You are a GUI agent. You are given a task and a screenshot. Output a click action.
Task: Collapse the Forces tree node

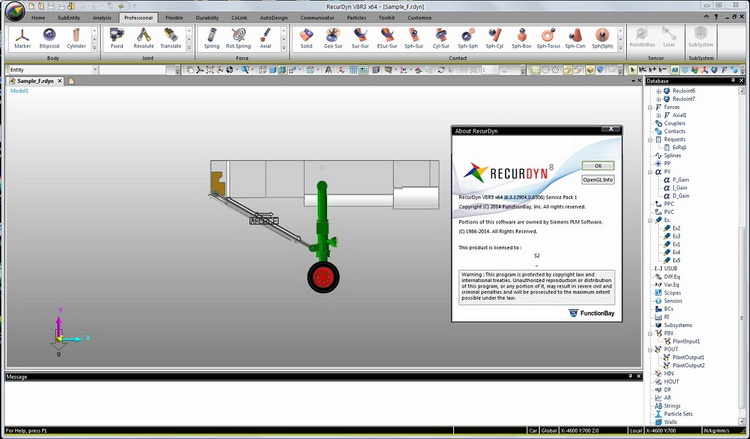point(651,107)
